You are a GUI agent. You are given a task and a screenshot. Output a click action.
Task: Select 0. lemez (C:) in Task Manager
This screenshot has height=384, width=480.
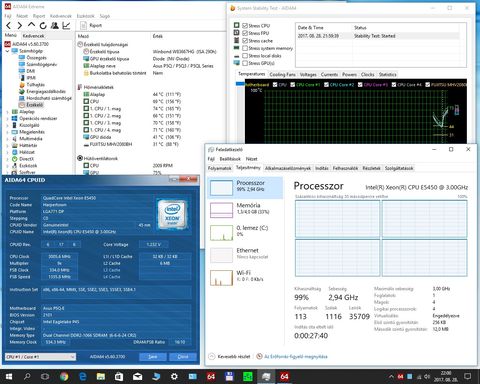pyautogui.click(x=245, y=232)
